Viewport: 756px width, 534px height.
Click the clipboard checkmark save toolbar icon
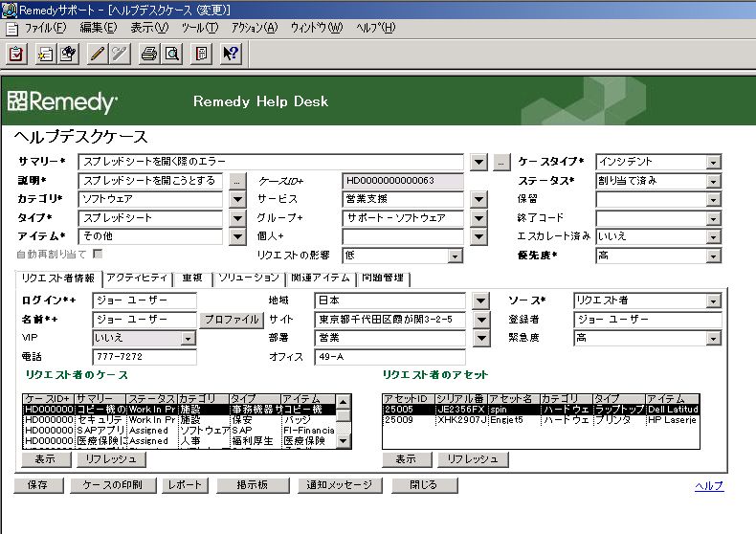(x=16, y=54)
